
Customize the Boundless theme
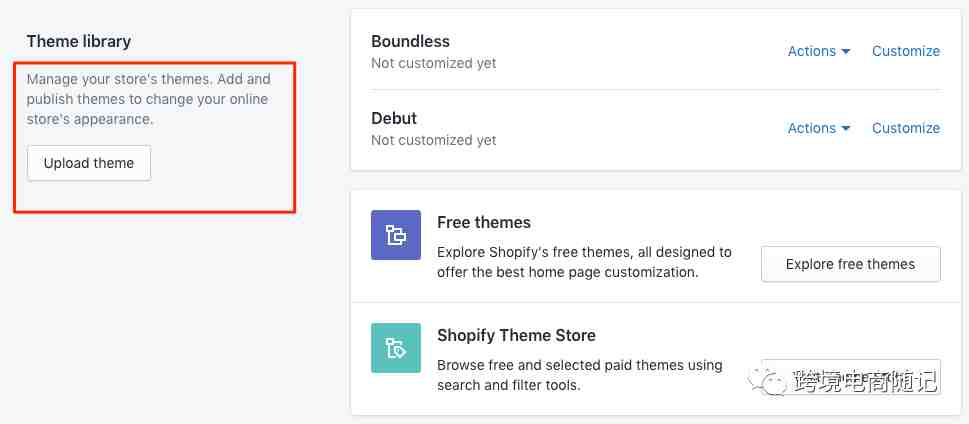(x=906, y=51)
